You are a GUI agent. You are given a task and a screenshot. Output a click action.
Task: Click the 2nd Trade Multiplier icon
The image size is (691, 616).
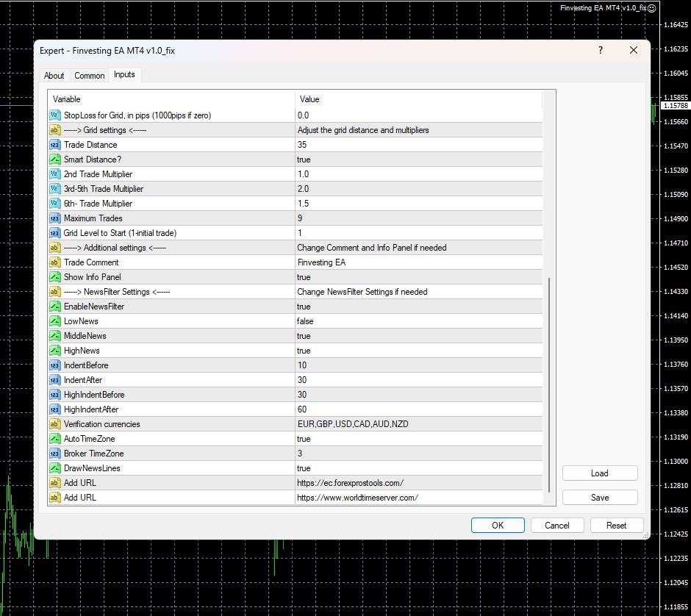click(54, 174)
